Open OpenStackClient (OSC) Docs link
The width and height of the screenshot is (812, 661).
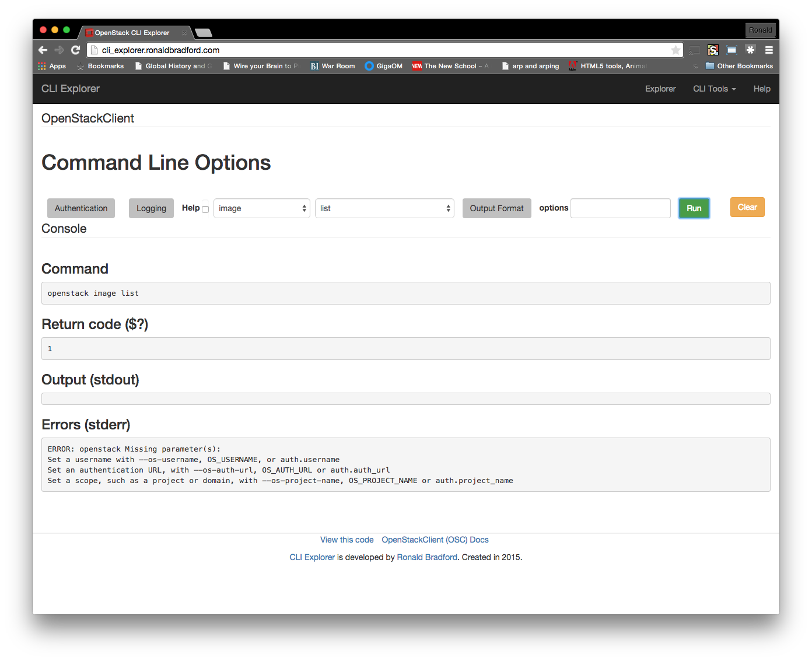pos(435,540)
